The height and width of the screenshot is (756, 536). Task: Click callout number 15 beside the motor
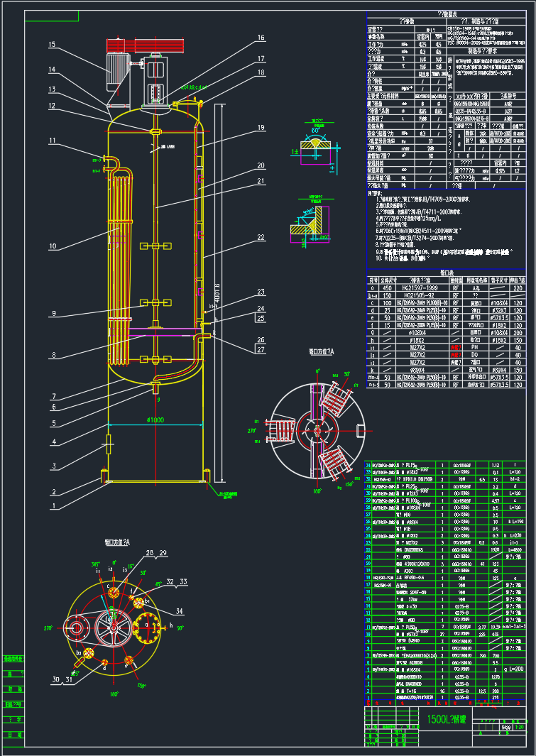click(52, 44)
